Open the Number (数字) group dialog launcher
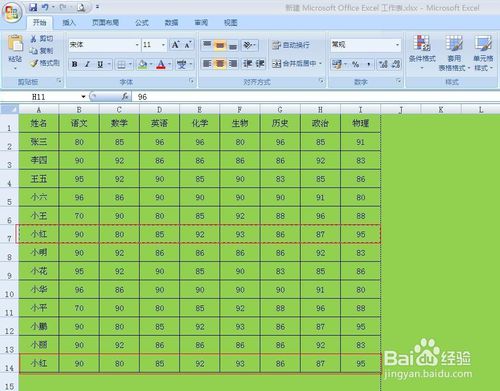Image resolution: width=500 pixels, height=391 pixels. [x=398, y=81]
